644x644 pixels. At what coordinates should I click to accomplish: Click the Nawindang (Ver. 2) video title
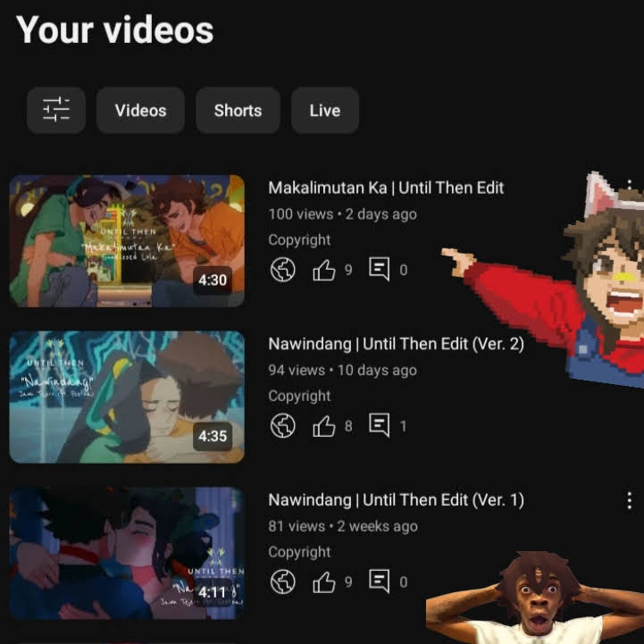[396, 345]
